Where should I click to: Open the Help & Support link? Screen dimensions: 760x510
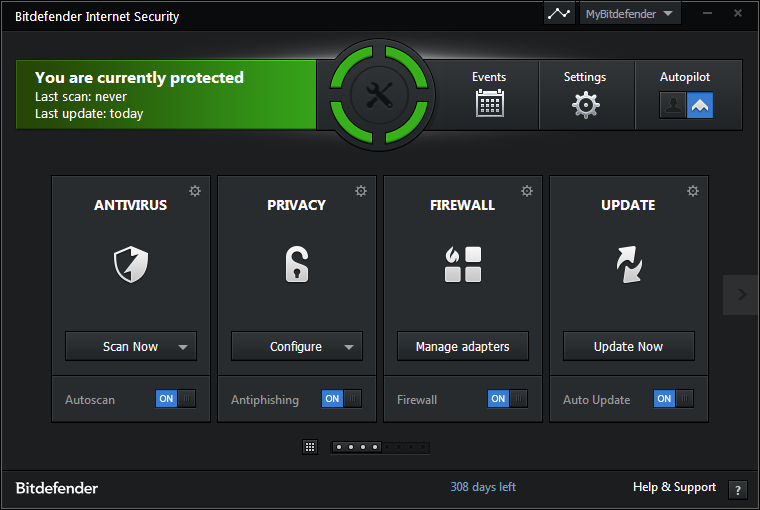674,487
